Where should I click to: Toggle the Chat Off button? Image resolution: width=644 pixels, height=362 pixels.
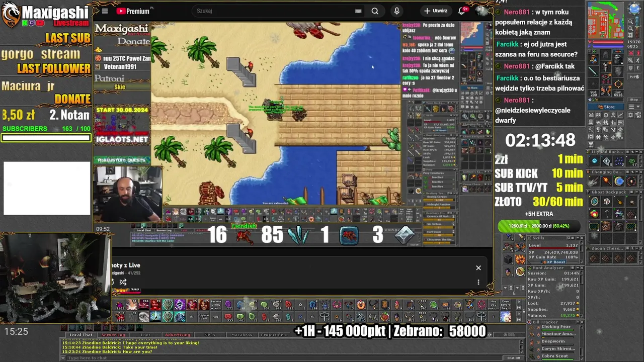(x=514, y=358)
